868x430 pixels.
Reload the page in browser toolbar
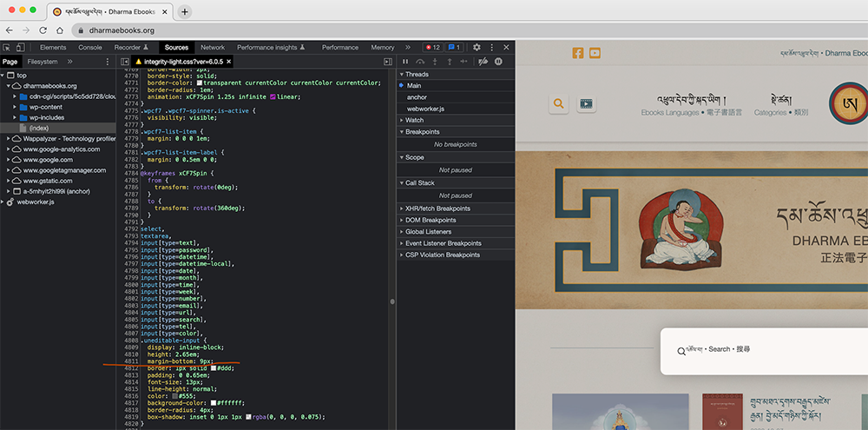tap(43, 30)
